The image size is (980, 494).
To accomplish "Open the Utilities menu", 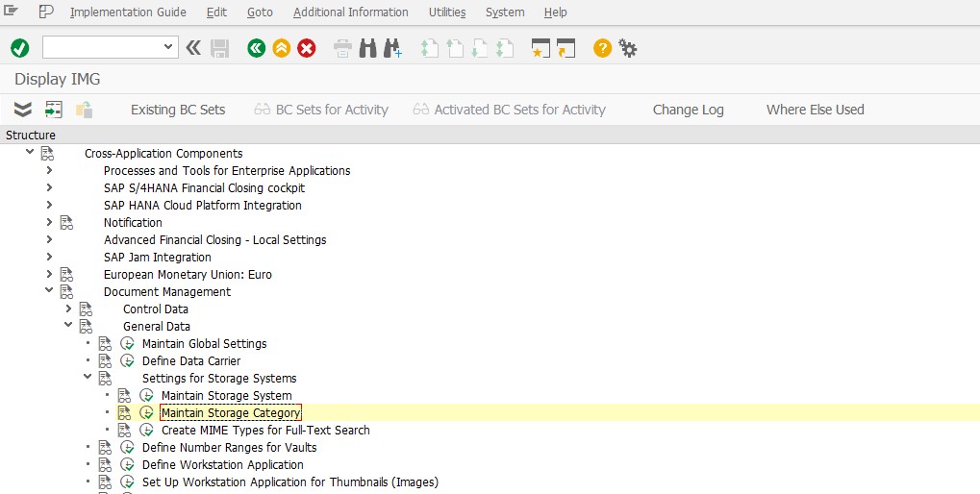I will [x=447, y=12].
